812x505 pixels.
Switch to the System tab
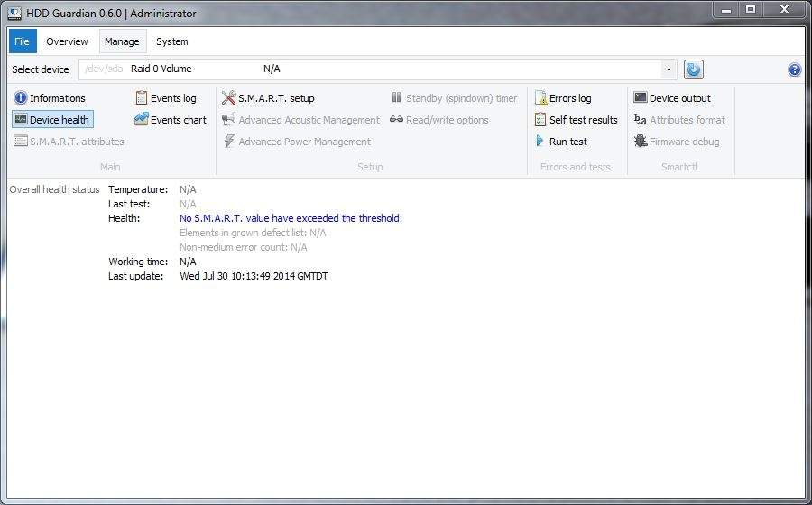[172, 41]
